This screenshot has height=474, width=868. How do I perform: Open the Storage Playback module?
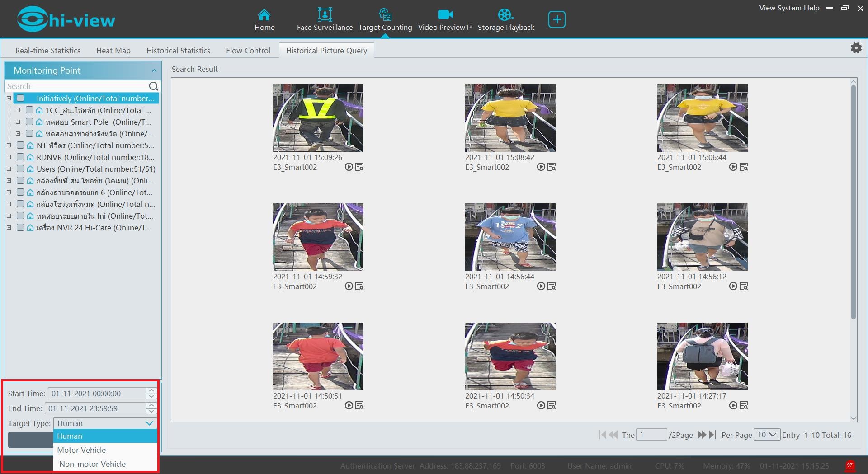click(x=505, y=20)
